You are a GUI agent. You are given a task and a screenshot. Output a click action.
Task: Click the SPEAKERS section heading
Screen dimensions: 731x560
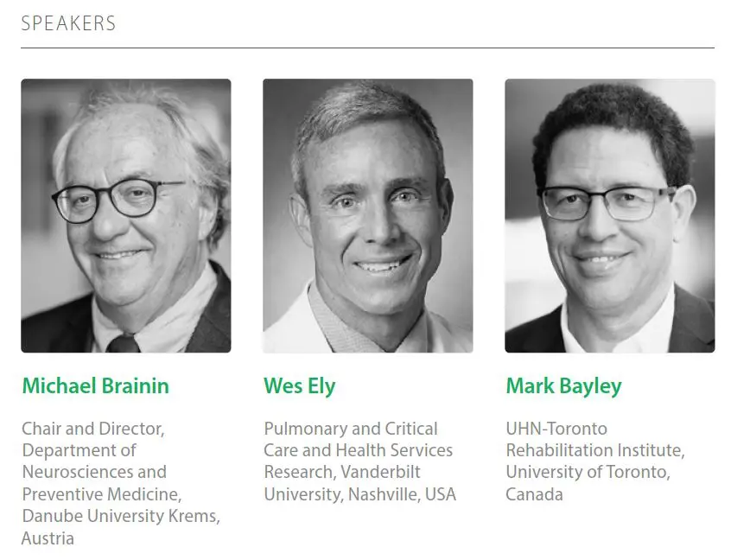[x=68, y=23]
